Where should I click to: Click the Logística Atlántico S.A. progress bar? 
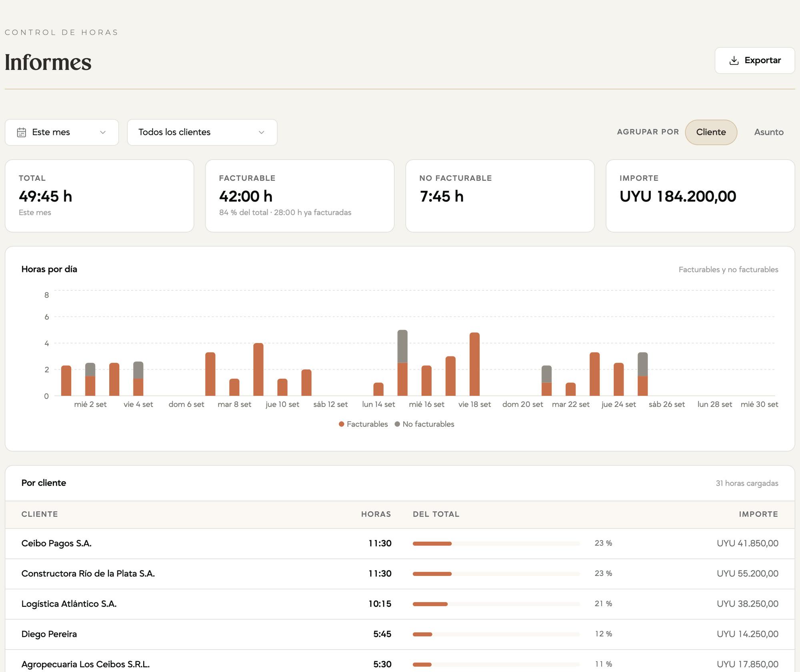pyautogui.click(x=496, y=604)
